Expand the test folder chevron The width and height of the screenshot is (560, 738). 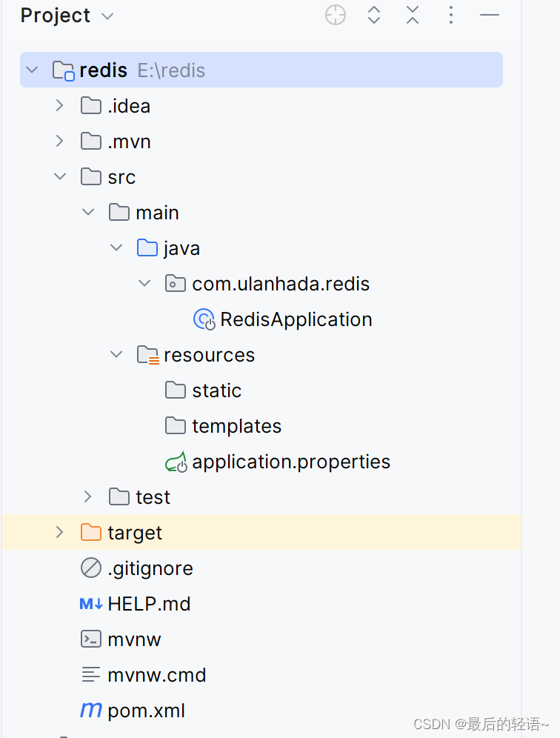pos(88,496)
